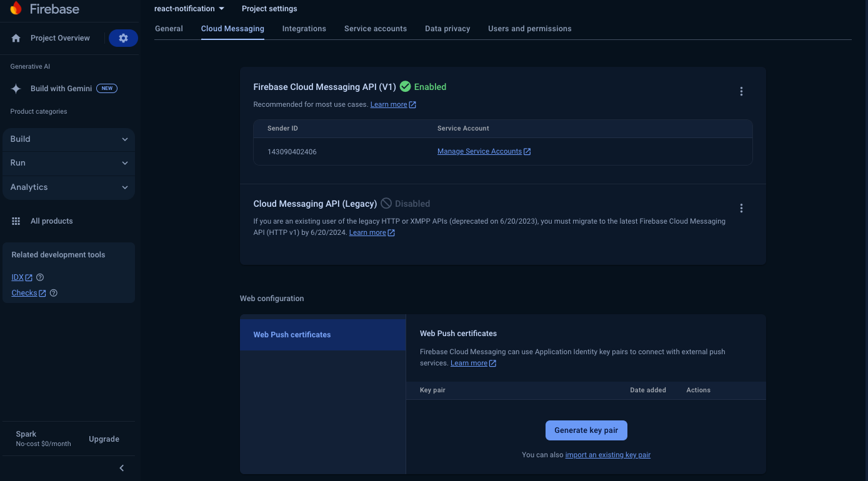Expand the Run category
This screenshot has width=868, height=481.
pos(69,163)
